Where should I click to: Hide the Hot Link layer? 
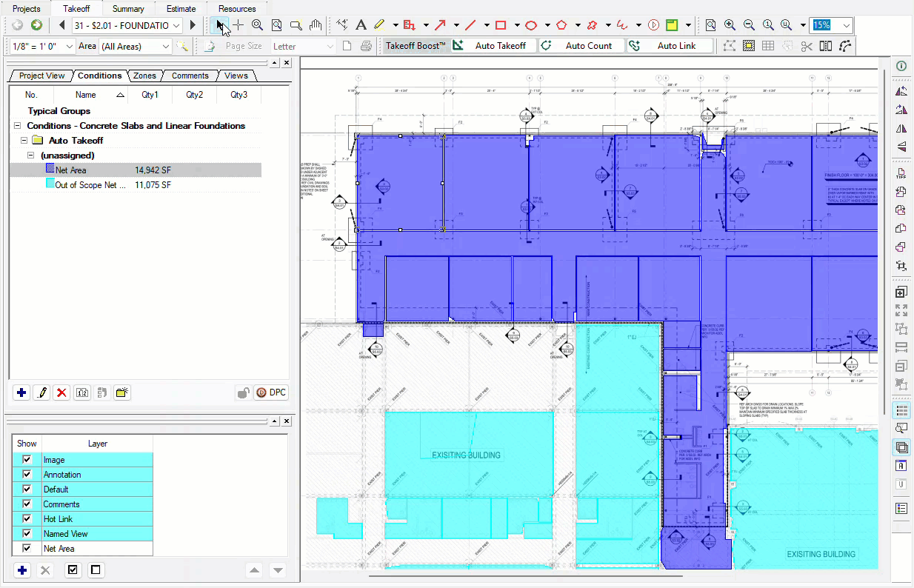pyautogui.click(x=27, y=519)
